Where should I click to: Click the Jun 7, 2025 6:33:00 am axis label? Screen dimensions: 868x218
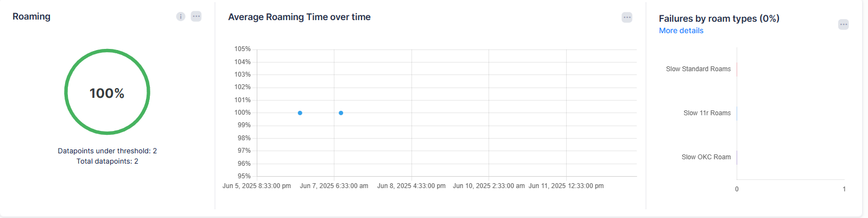(x=334, y=186)
